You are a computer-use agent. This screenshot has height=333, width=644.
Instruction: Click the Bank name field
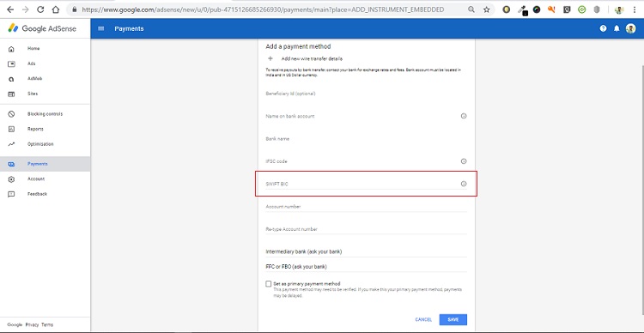click(367, 139)
